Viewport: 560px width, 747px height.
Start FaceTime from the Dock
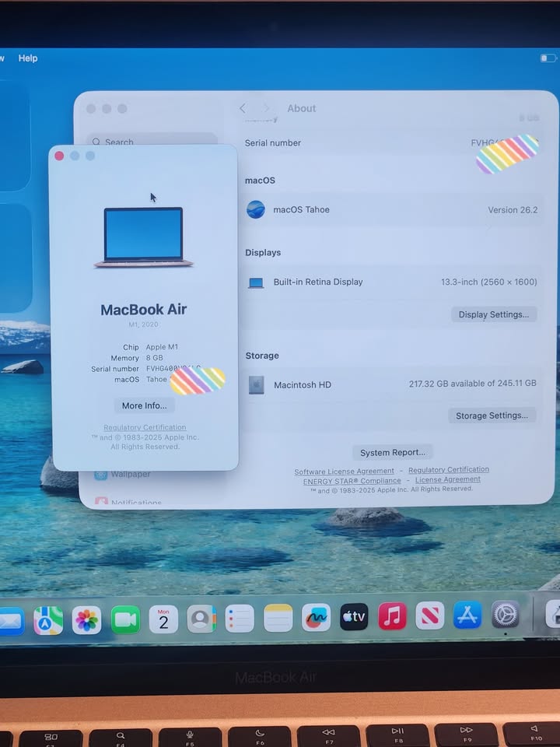[125, 619]
